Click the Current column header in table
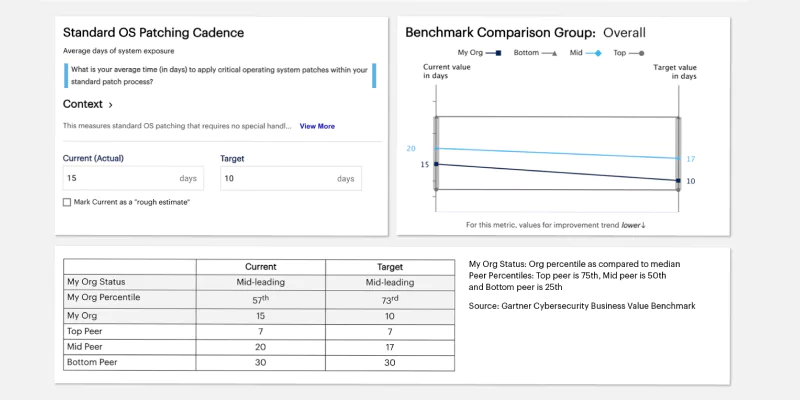 coord(260,267)
